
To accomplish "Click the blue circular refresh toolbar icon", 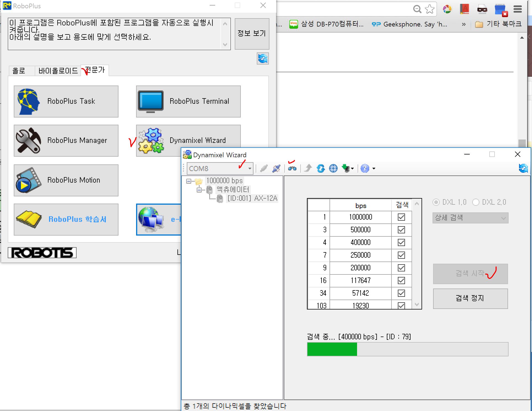I will (321, 168).
